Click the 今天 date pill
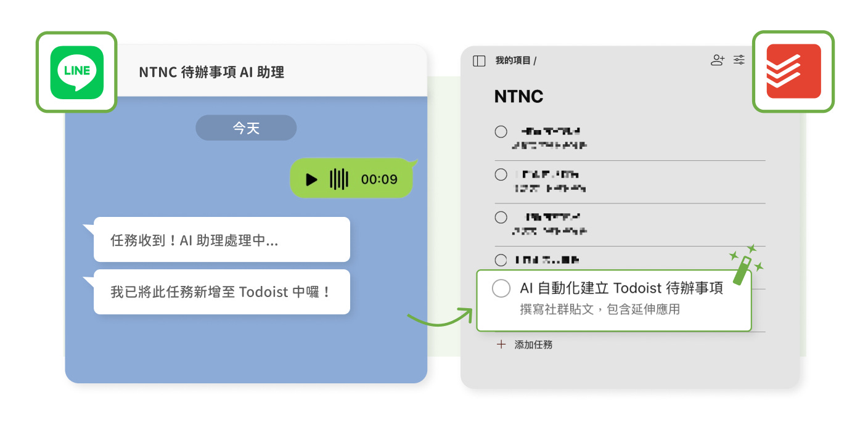Viewport: 868px width, 424px height. (x=246, y=128)
